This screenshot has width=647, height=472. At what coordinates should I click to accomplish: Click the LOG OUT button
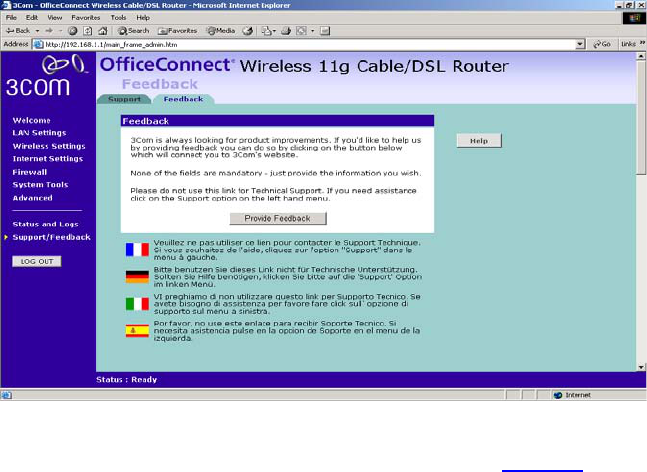click(x=37, y=262)
